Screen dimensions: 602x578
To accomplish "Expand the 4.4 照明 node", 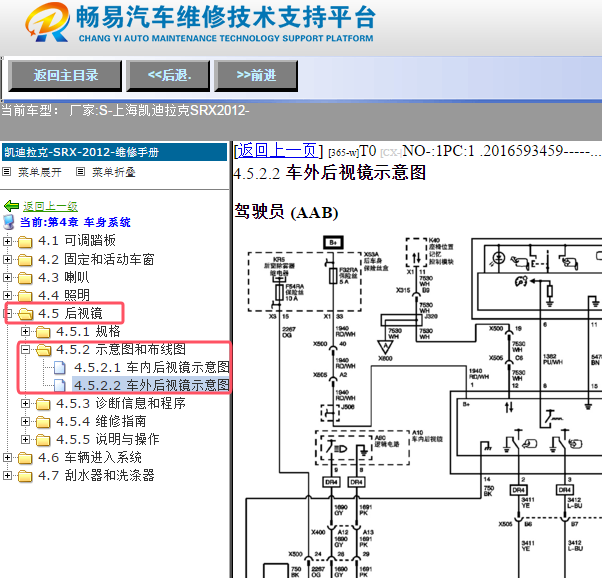I will [x=7, y=295].
